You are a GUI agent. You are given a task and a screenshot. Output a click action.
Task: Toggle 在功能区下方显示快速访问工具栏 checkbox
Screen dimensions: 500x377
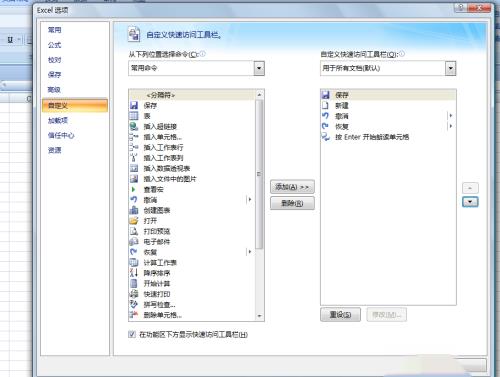tap(132, 334)
